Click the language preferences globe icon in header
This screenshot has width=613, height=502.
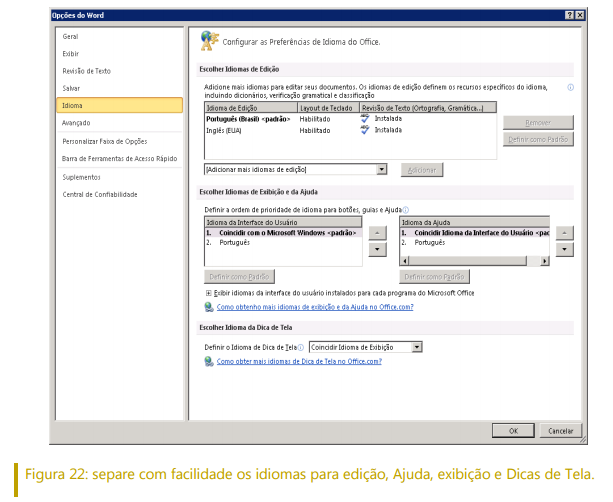207,41
